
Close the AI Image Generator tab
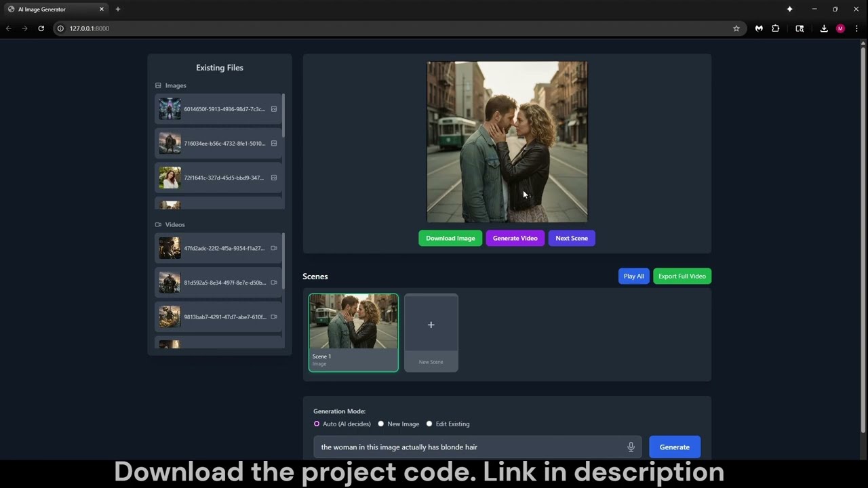pos(102,9)
